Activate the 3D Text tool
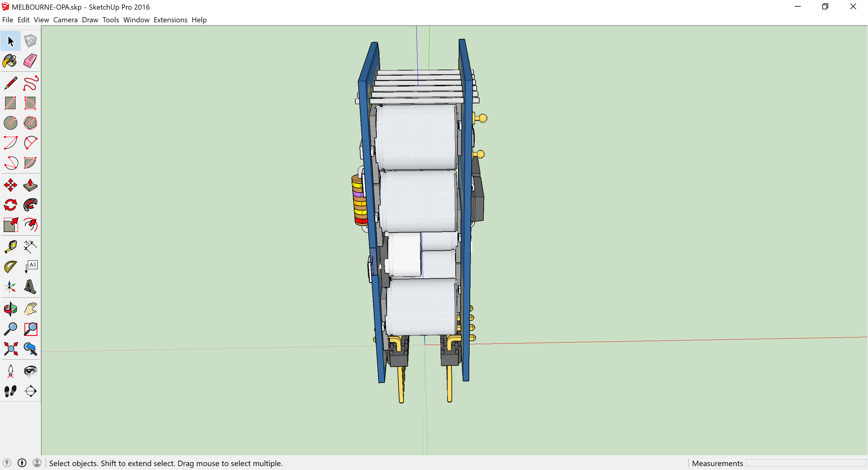Image resolution: width=868 pixels, height=470 pixels. pos(30,287)
